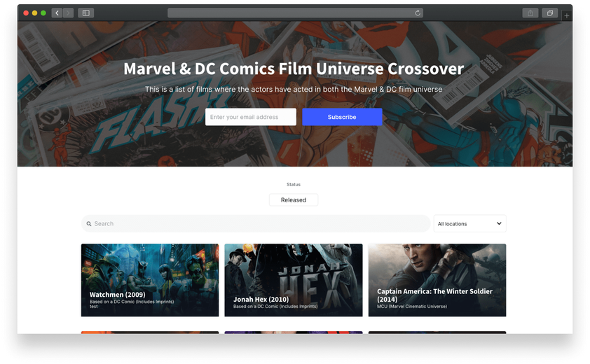
Task: Click the email address input field
Action: coord(251,117)
